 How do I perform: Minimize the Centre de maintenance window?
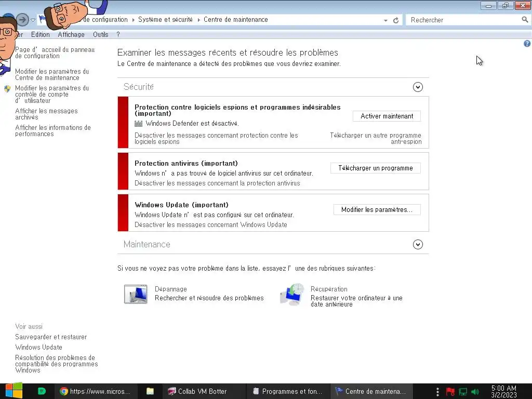tap(488, 5)
